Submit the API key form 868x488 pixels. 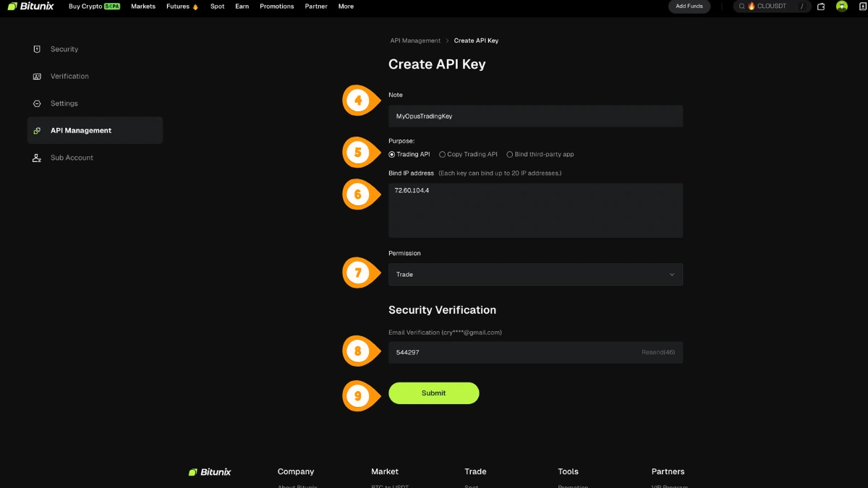click(434, 393)
